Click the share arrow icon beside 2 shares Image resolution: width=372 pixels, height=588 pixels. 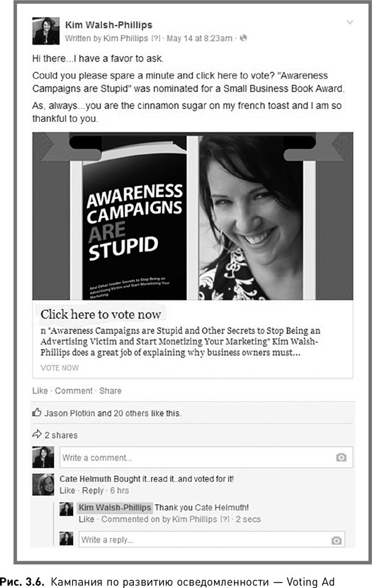(37, 434)
